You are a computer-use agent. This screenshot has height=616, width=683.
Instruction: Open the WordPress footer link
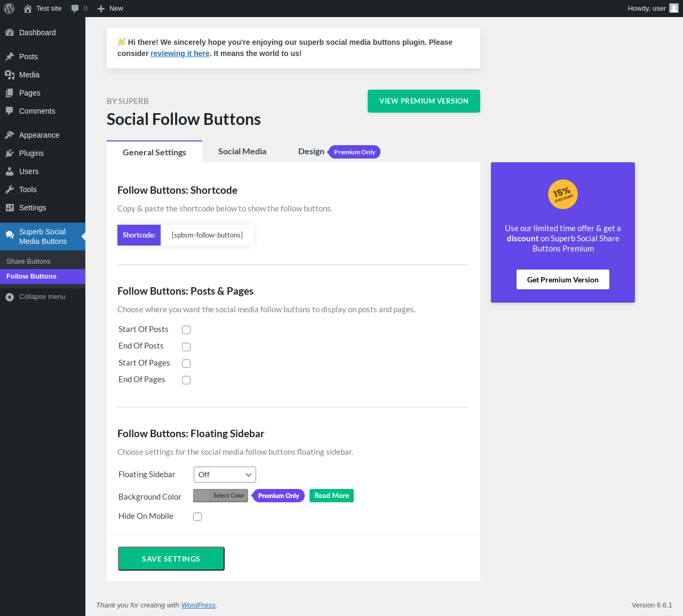(x=198, y=605)
